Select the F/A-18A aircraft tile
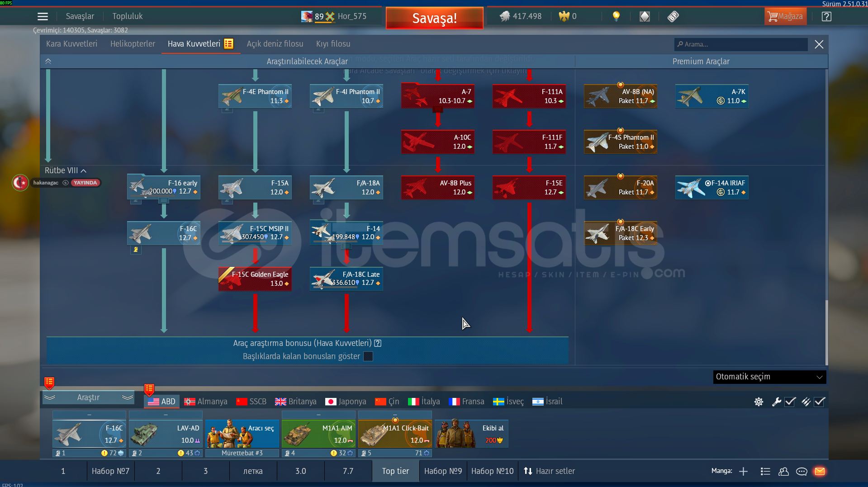 [x=346, y=187]
